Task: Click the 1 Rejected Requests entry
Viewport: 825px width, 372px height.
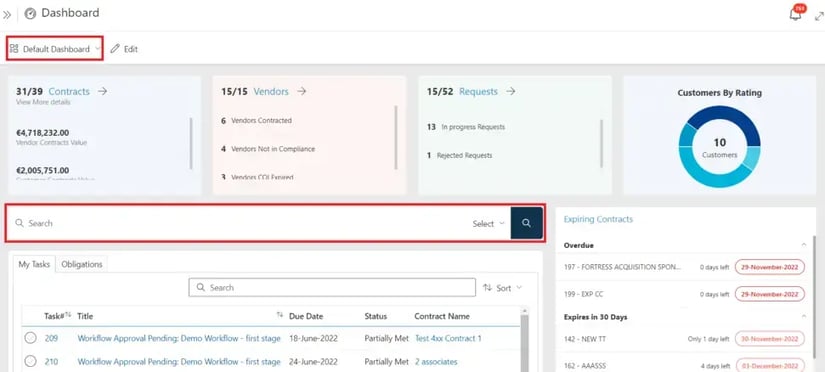Action: point(459,155)
